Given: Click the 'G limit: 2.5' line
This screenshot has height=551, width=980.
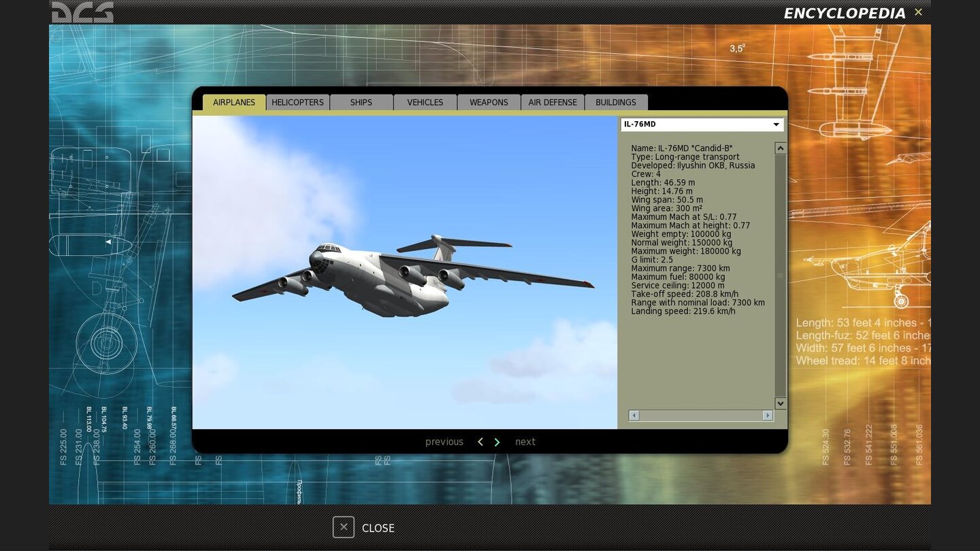Looking at the screenshot, I should [652, 260].
